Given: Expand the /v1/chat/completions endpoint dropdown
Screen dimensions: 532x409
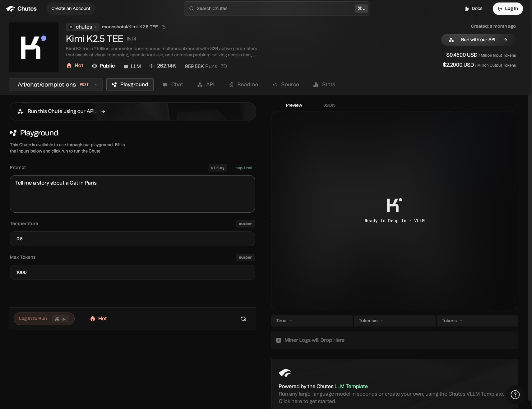Looking at the screenshot, I should click(96, 85).
